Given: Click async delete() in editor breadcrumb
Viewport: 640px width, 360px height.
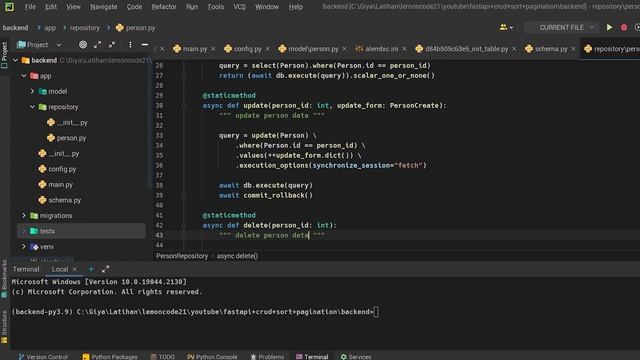Looking at the screenshot, I should click(x=237, y=256).
